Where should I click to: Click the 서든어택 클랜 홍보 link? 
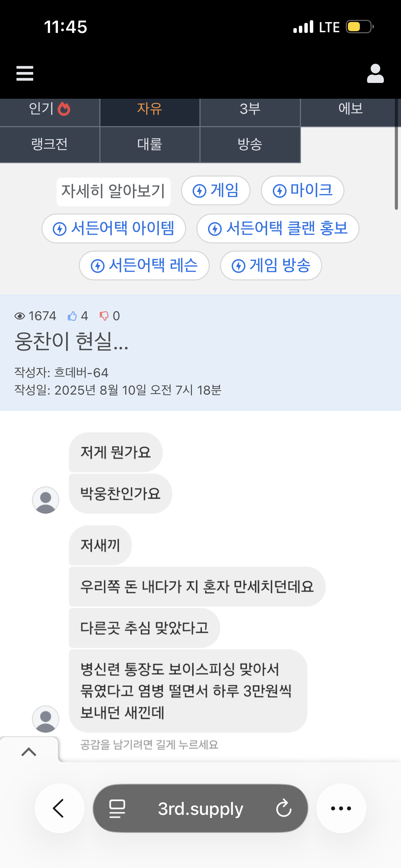click(278, 228)
